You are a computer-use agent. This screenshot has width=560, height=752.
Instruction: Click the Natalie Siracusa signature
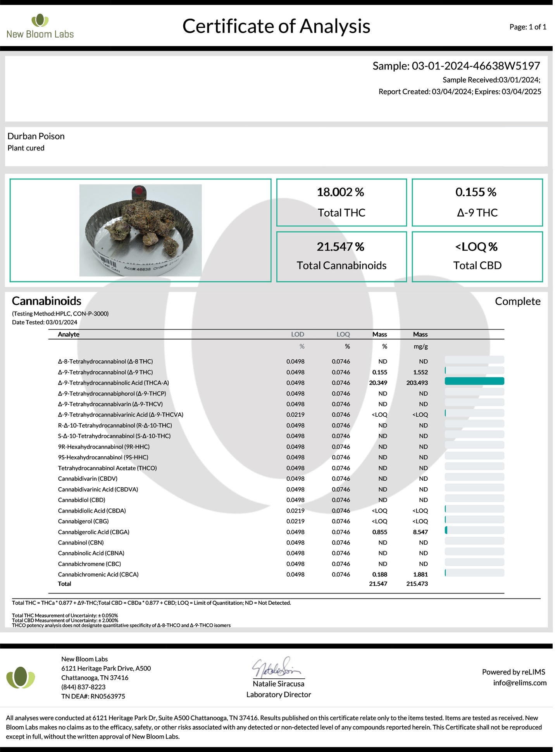tap(276, 667)
